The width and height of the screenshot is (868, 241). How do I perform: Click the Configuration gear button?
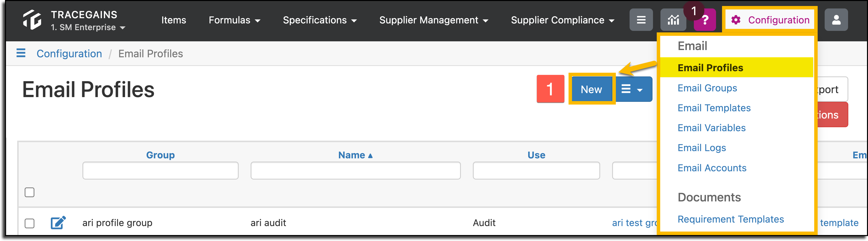[x=770, y=20]
